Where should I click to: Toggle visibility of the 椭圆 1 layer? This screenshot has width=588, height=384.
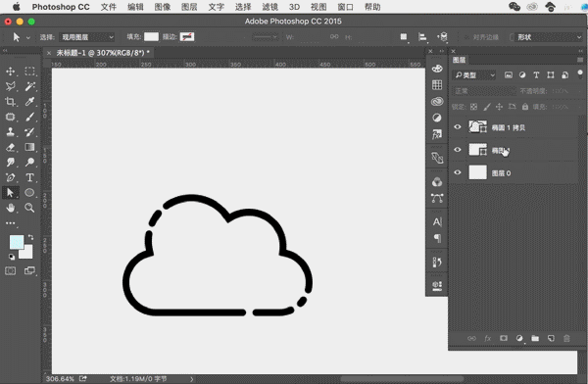tap(458, 150)
